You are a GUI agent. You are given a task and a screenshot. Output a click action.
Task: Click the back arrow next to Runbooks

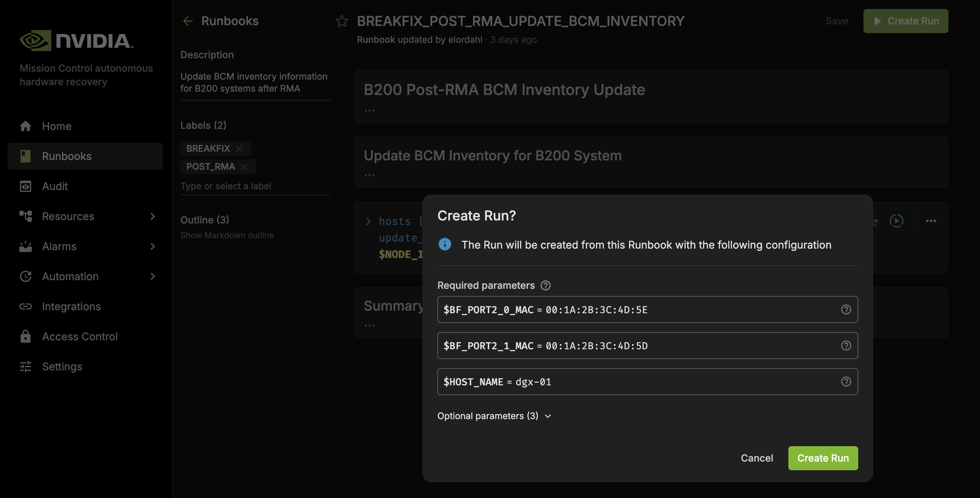188,21
